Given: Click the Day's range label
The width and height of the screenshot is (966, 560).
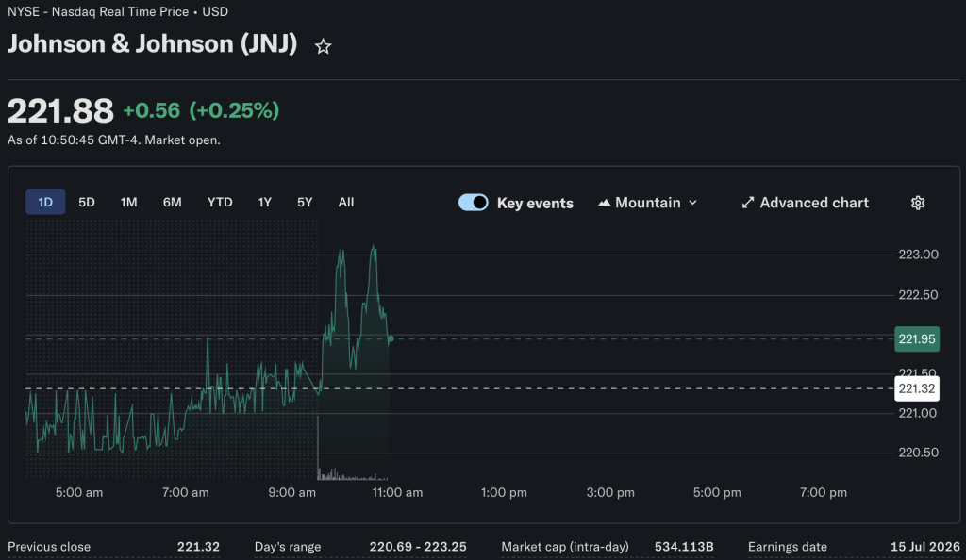Looking at the screenshot, I should tap(287, 547).
